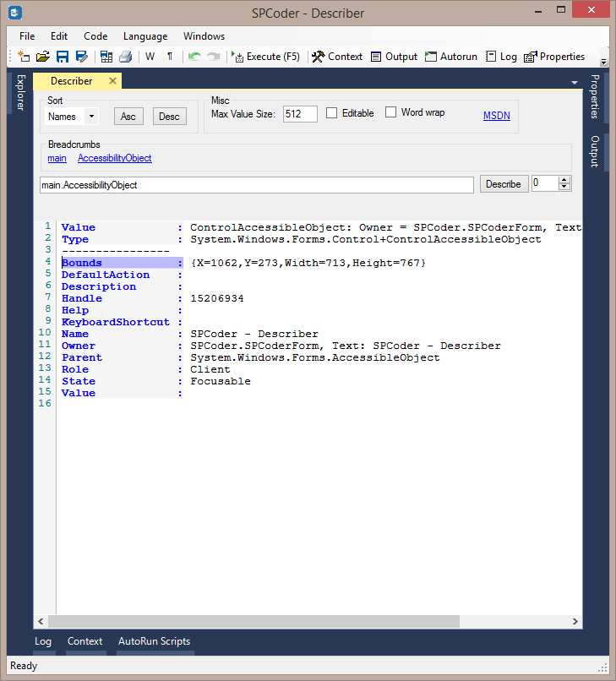616x681 pixels.
Task: Open the Log bottom panel tab
Action: pyautogui.click(x=43, y=641)
